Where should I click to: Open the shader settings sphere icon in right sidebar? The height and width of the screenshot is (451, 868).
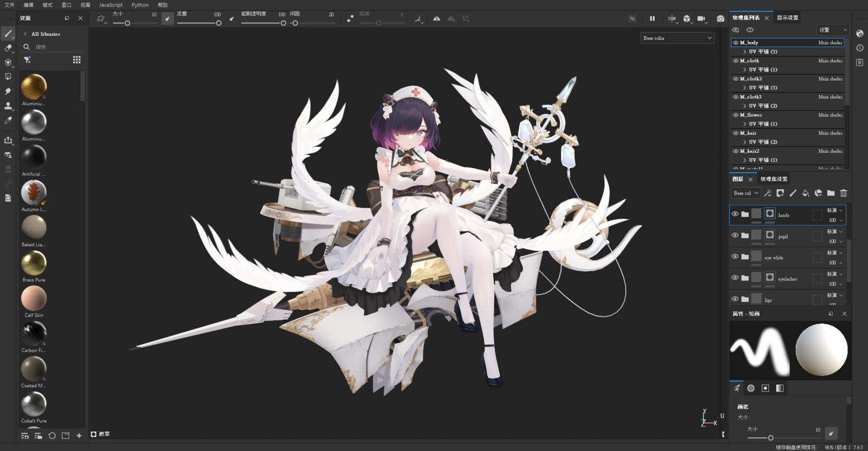click(x=860, y=34)
